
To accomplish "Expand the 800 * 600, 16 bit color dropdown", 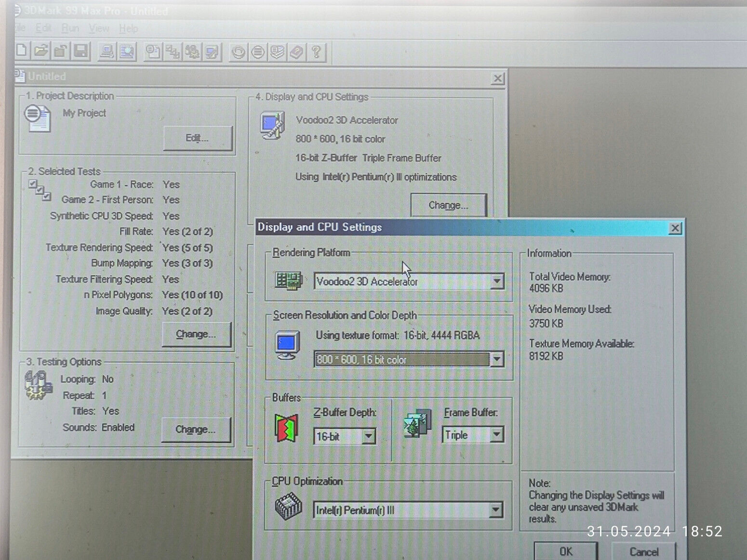I will 497,359.
